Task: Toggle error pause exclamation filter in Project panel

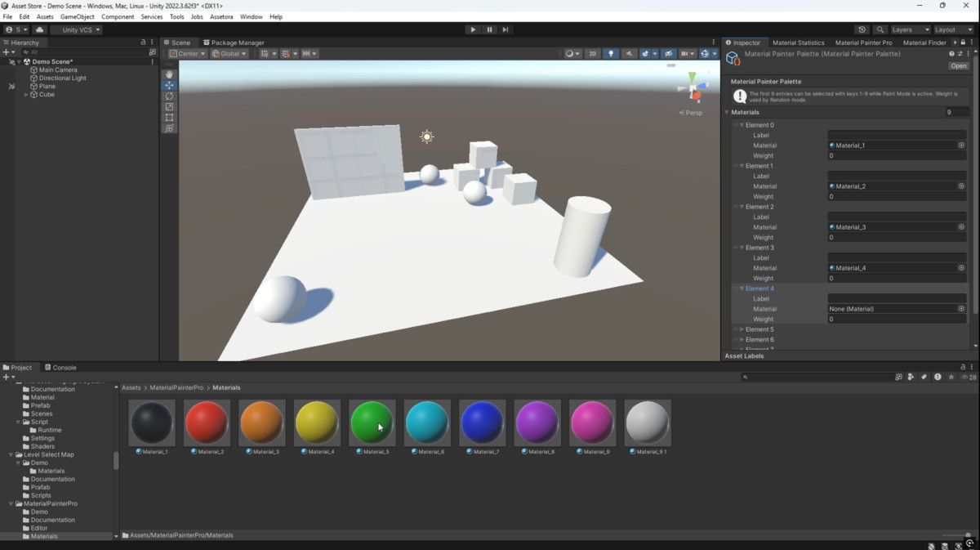Action: pos(938,377)
